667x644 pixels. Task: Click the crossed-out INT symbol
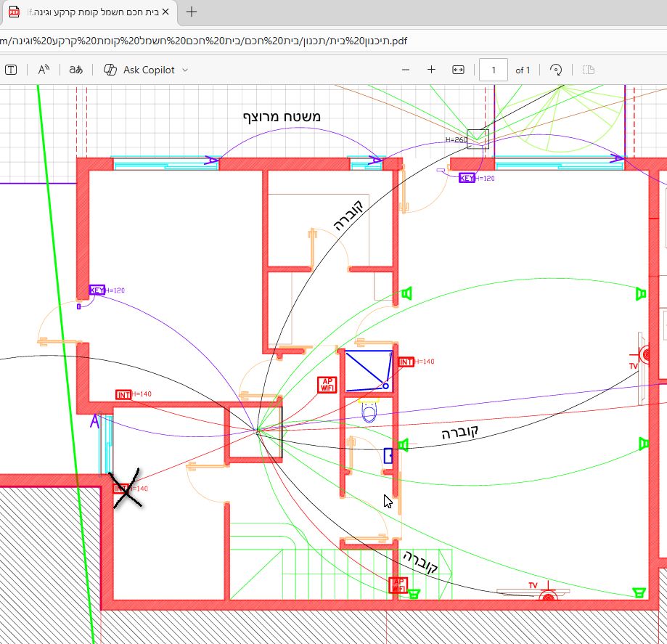(x=123, y=489)
